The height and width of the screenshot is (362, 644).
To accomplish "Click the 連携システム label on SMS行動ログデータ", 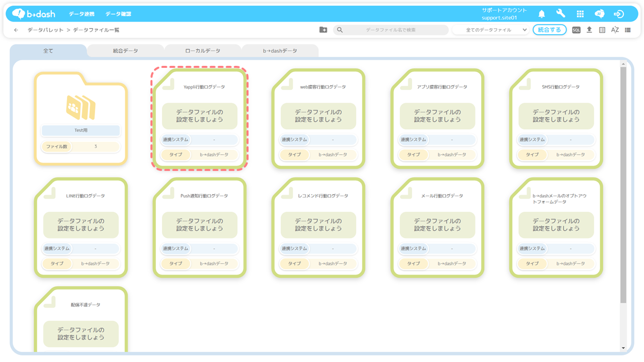I will click(532, 140).
